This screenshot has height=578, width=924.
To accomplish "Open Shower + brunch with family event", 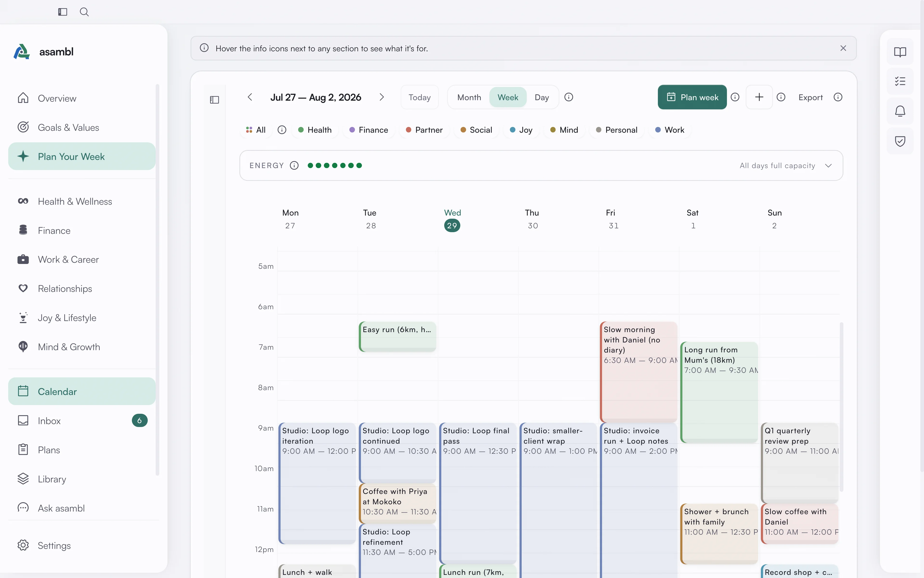I will tap(719, 534).
